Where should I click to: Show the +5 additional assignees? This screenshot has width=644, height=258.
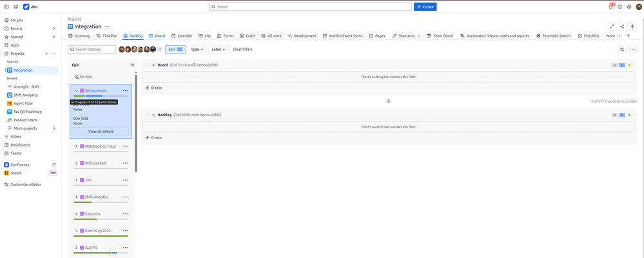[x=159, y=49]
